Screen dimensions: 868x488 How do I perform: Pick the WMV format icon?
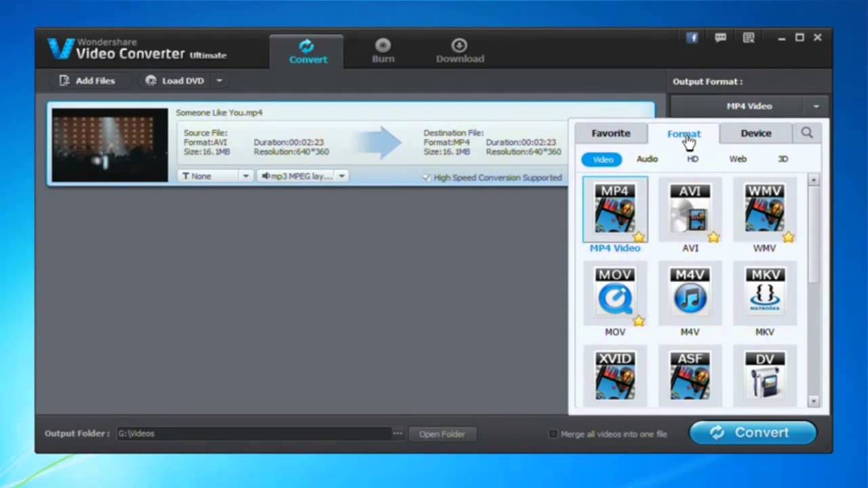[x=764, y=209]
